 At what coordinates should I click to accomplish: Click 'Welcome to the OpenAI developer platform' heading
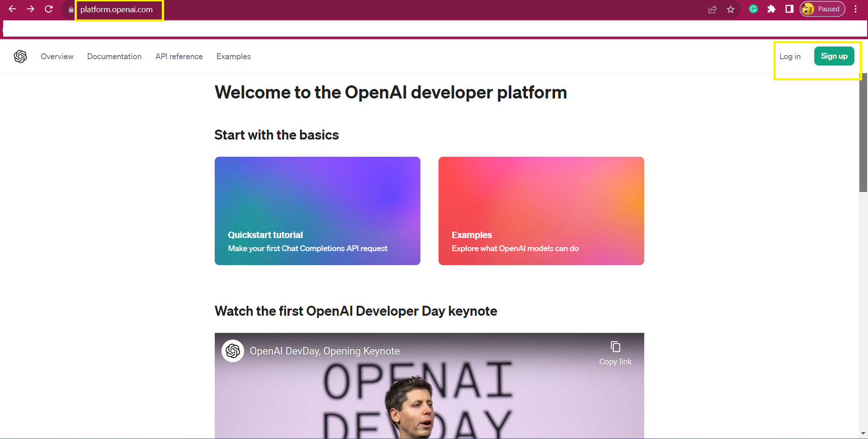[391, 93]
